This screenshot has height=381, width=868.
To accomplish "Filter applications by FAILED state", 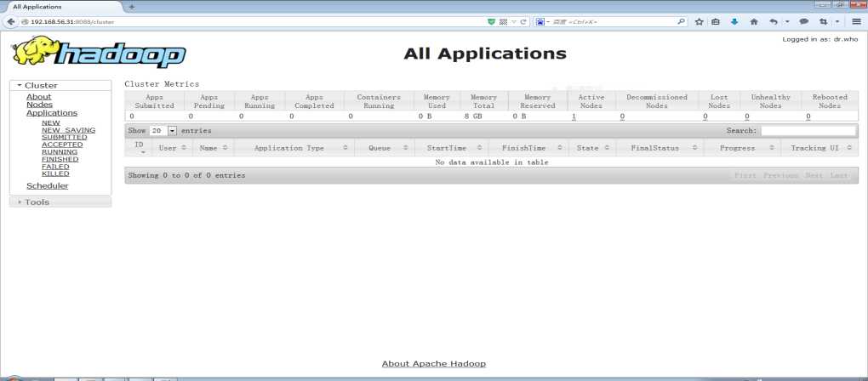I will (55, 166).
